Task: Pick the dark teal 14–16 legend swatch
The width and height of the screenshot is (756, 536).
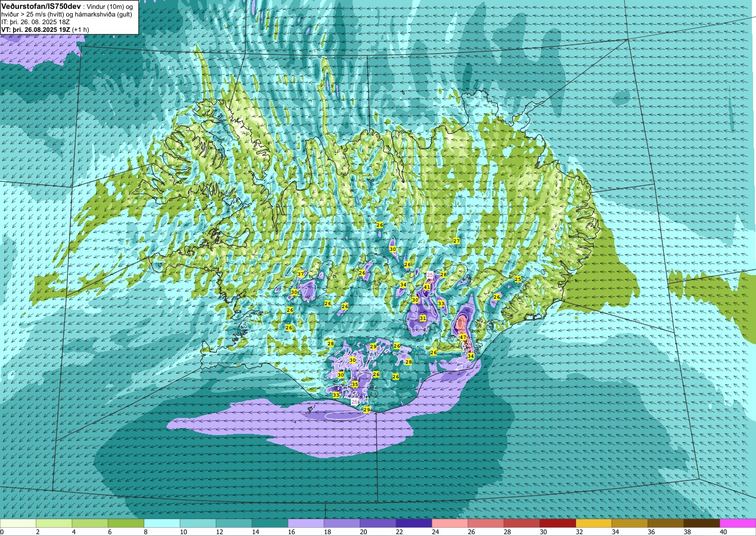Action: (x=271, y=523)
